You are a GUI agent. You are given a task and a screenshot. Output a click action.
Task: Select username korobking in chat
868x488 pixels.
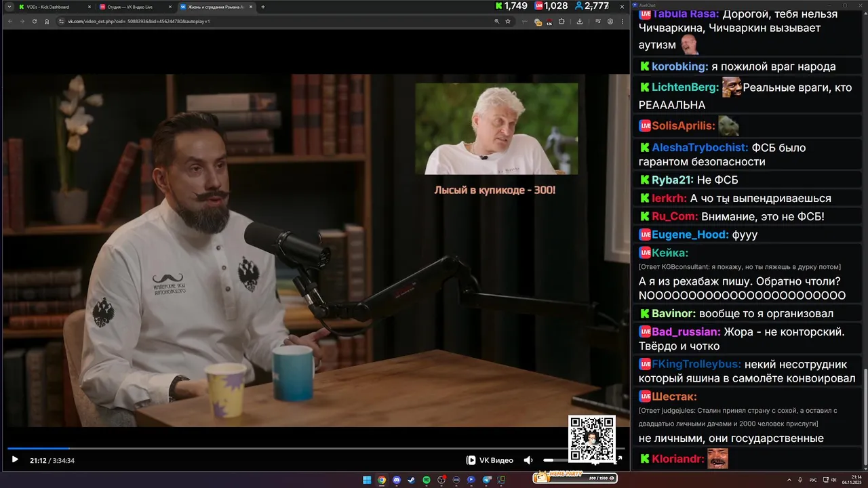click(x=679, y=66)
